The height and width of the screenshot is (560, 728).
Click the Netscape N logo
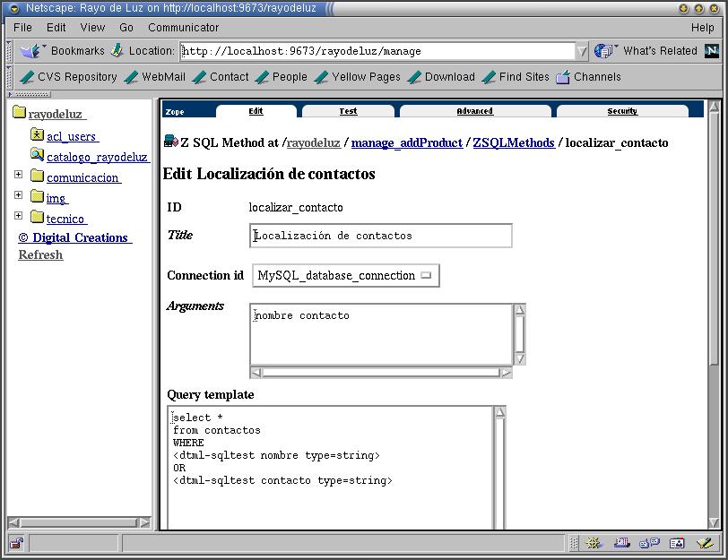click(x=711, y=50)
